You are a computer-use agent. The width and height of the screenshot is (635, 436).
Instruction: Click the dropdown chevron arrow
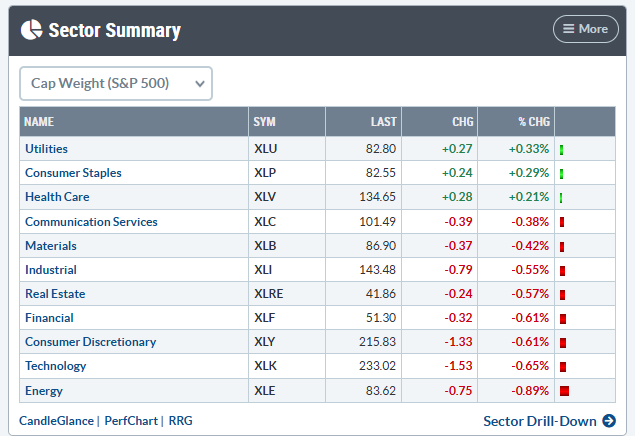point(200,84)
